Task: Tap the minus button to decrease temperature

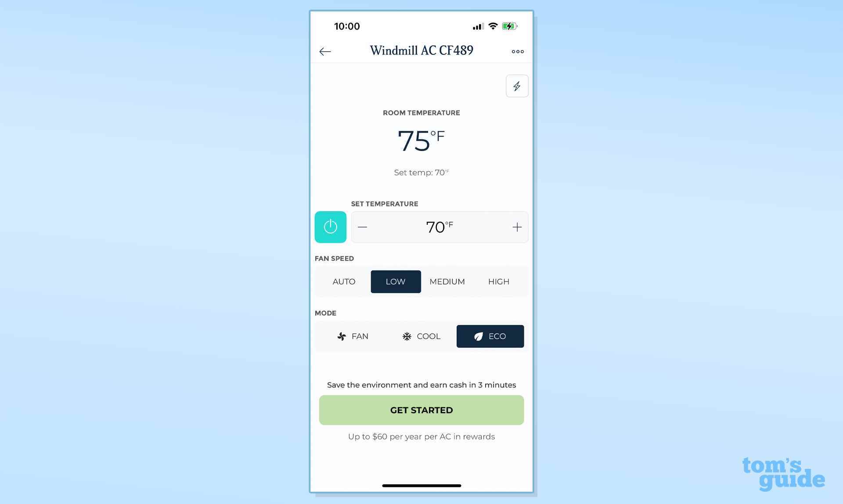Action: click(363, 227)
